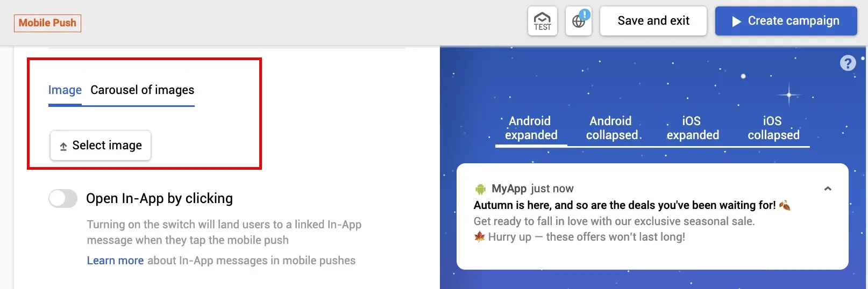Click the notification title about Autumn deals
The width and height of the screenshot is (868, 289).
coord(624,205)
